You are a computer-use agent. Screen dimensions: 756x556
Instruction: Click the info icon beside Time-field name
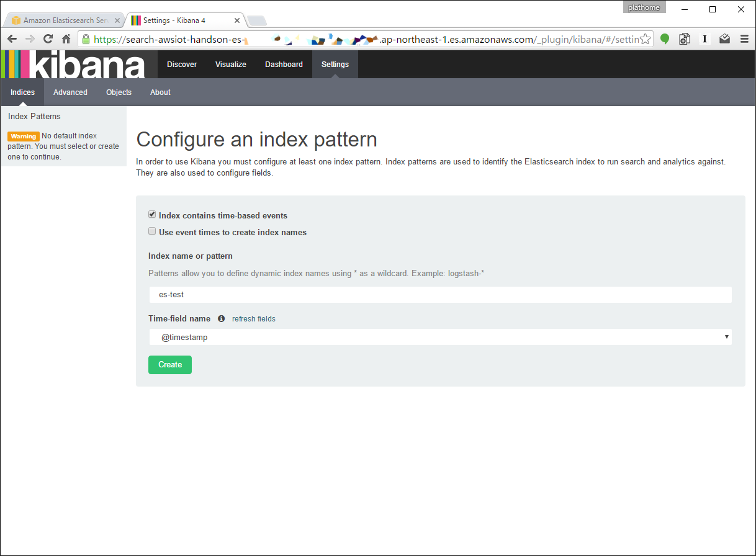pyautogui.click(x=221, y=319)
